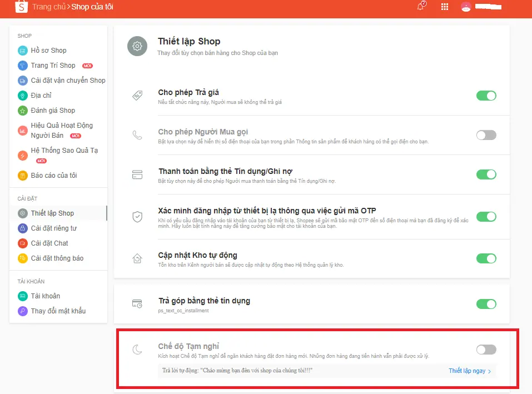Click the Chế độ Tạm nghỉ title
532x394 pixels.
point(188,346)
